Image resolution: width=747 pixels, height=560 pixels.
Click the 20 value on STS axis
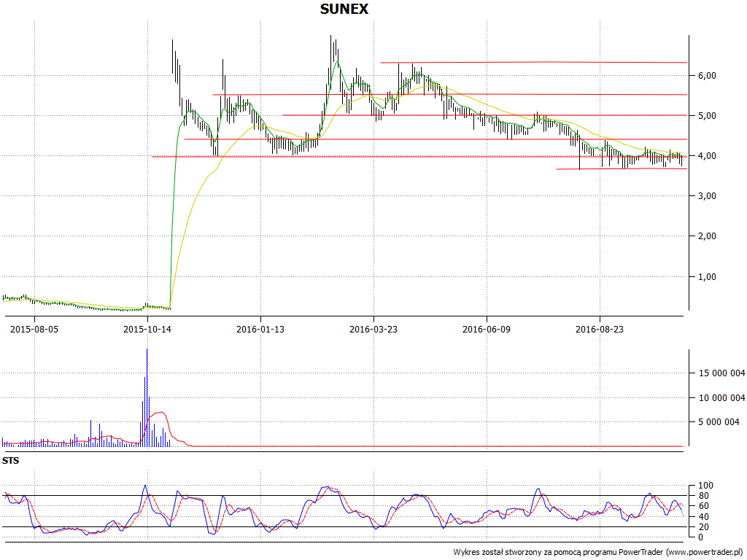pyautogui.click(x=703, y=526)
